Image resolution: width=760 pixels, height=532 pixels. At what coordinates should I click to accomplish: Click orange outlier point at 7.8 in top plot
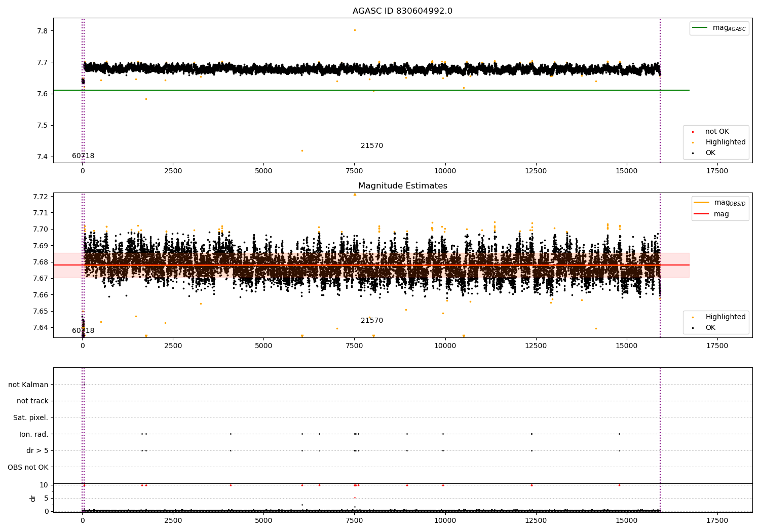click(x=355, y=30)
